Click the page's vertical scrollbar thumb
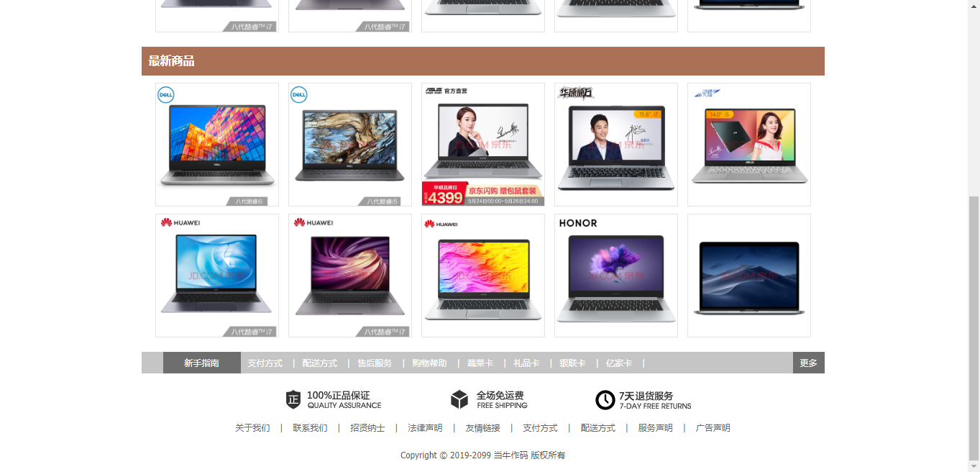 (974, 327)
